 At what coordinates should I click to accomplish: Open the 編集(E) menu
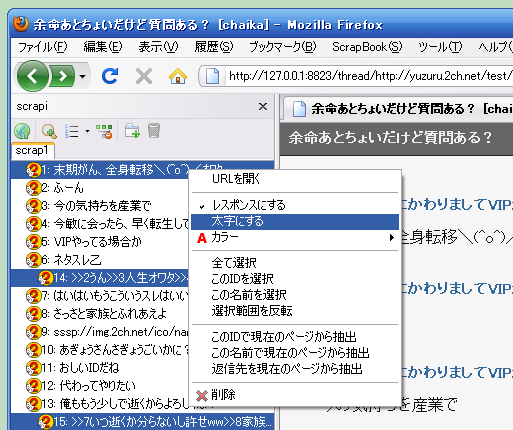coord(103,47)
